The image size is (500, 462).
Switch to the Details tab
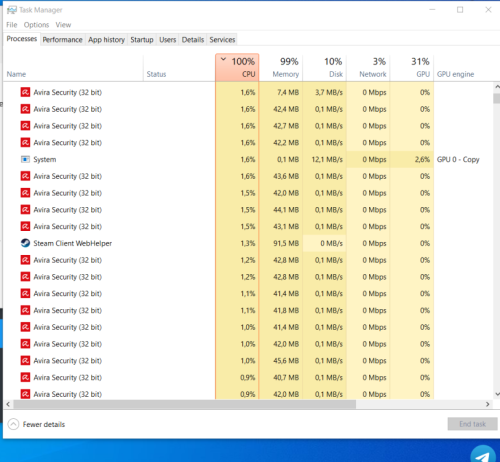(x=193, y=40)
